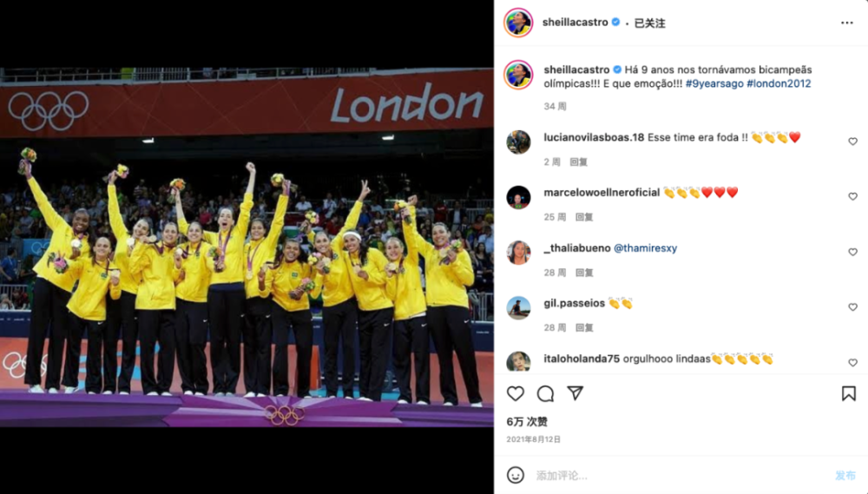This screenshot has width=868, height=494.
Task: Open the @thamiresxy mention
Action: pyautogui.click(x=646, y=248)
